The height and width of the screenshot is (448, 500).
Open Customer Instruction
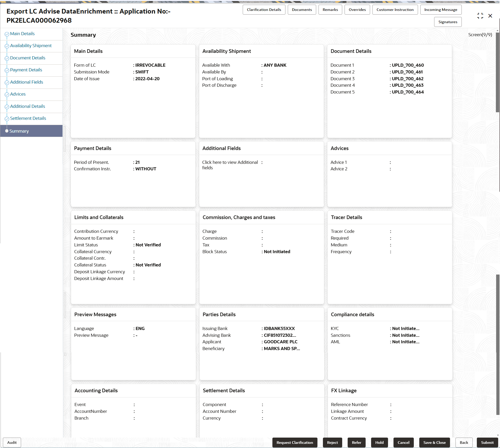[x=395, y=10]
